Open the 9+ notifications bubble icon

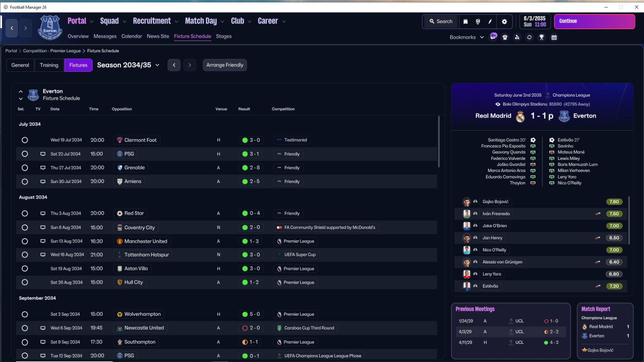point(494,36)
